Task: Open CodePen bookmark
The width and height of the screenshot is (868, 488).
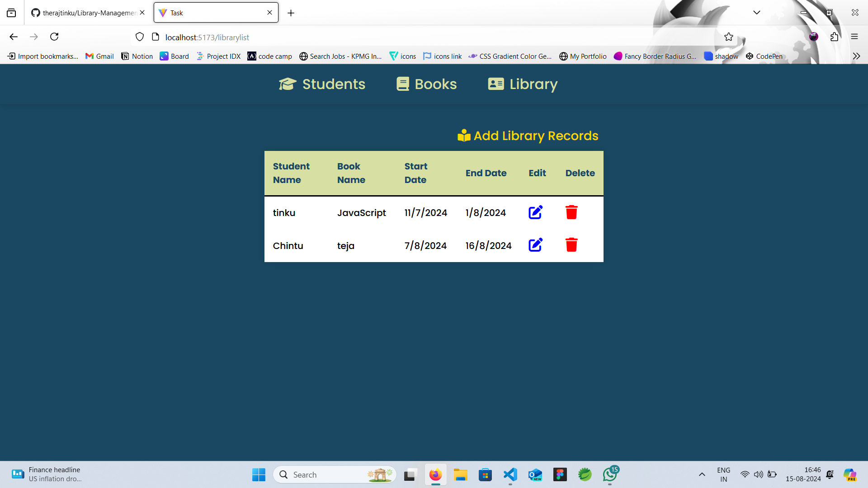Action: (764, 56)
